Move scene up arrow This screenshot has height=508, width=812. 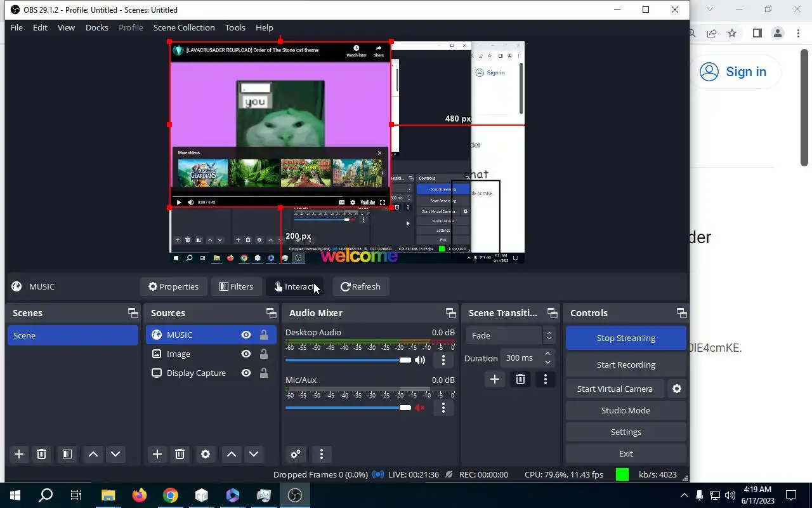[93, 454]
